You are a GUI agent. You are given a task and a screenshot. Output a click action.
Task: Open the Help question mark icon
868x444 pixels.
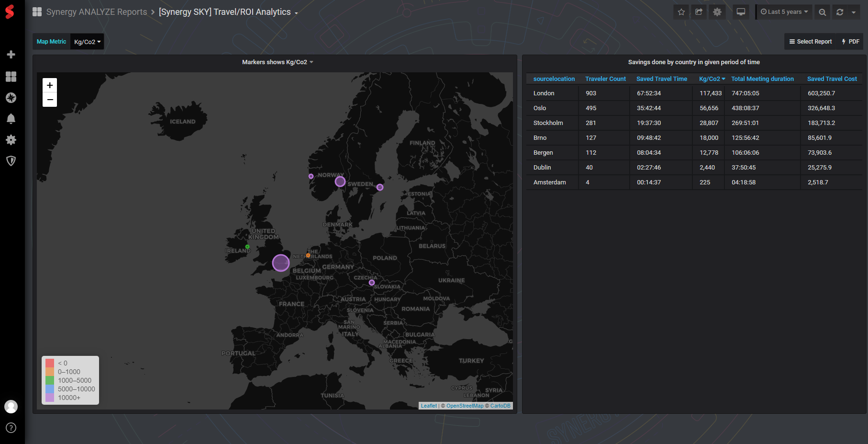[x=11, y=428]
